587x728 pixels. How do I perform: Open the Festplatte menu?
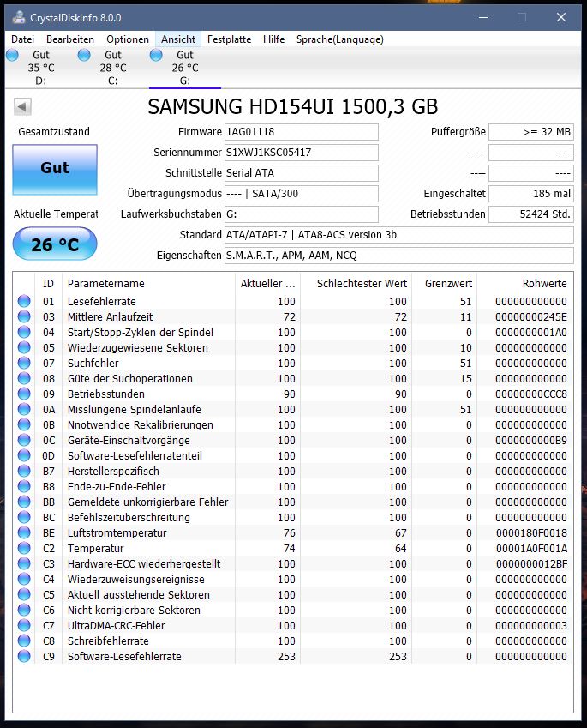pos(230,39)
